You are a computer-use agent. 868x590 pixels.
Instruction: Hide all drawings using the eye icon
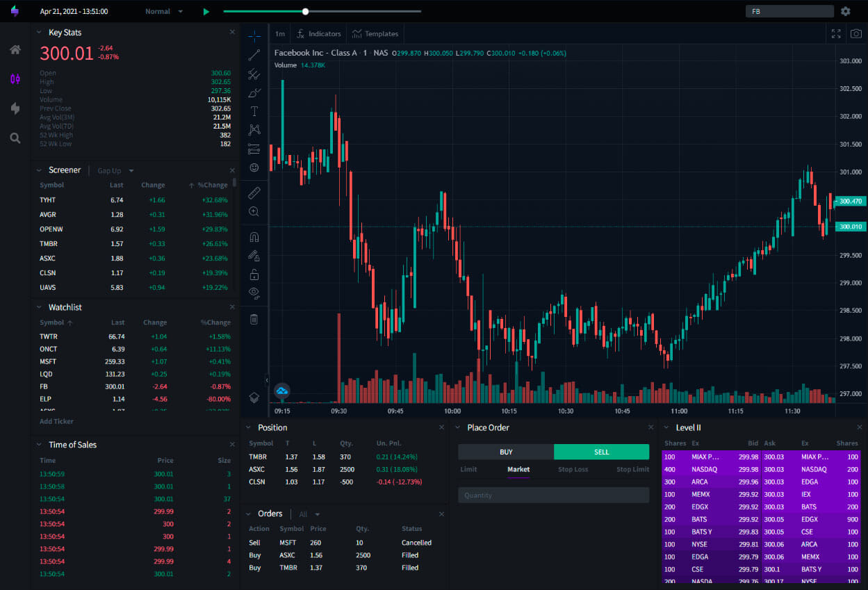pyautogui.click(x=254, y=293)
